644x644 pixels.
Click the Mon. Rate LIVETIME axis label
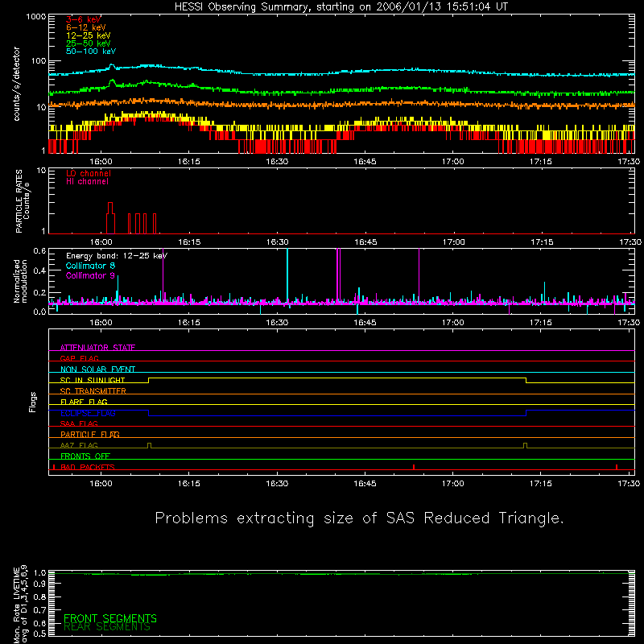click(20, 604)
